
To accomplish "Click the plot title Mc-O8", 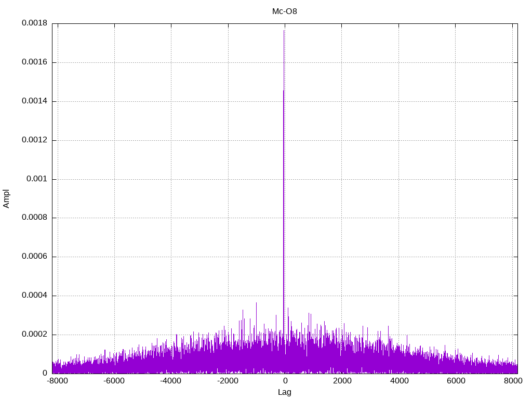I will tap(285, 11).
